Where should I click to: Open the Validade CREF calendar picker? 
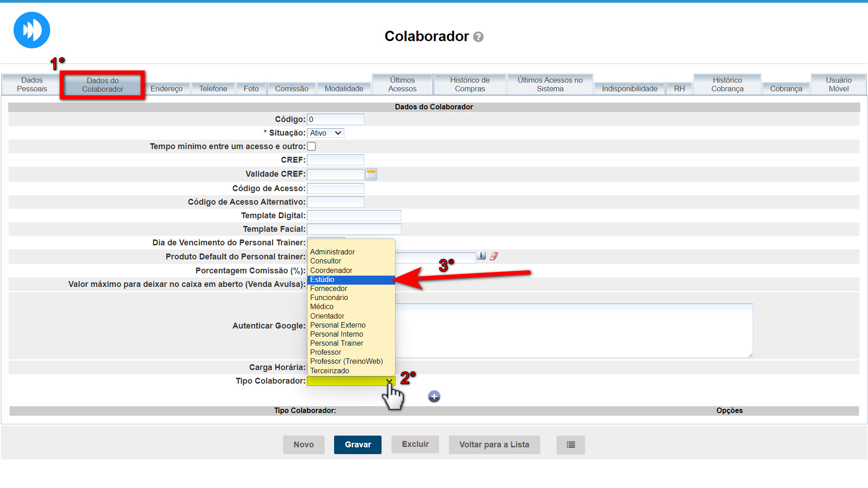[x=371, y=174]
